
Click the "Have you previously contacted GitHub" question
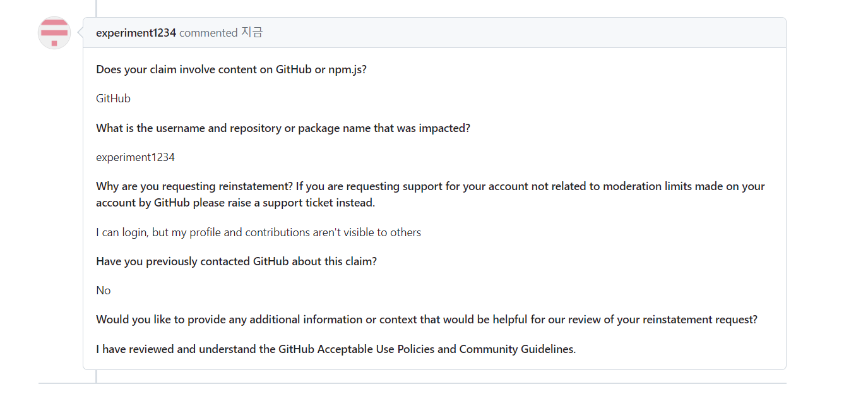tap(236, 261)
